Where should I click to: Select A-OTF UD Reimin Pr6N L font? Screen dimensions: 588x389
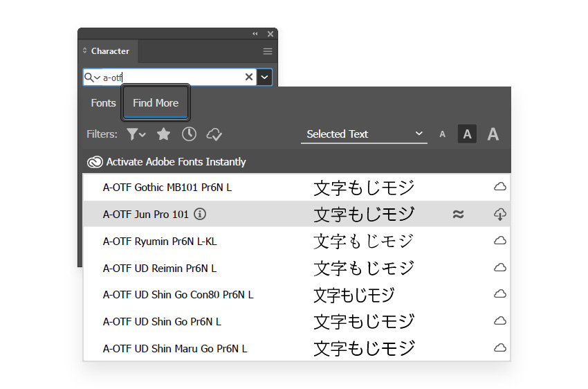click(160, 268)
